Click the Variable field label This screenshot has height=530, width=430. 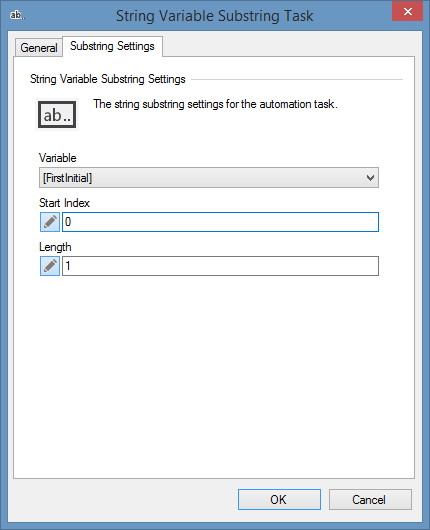click(x=57, y=158)
